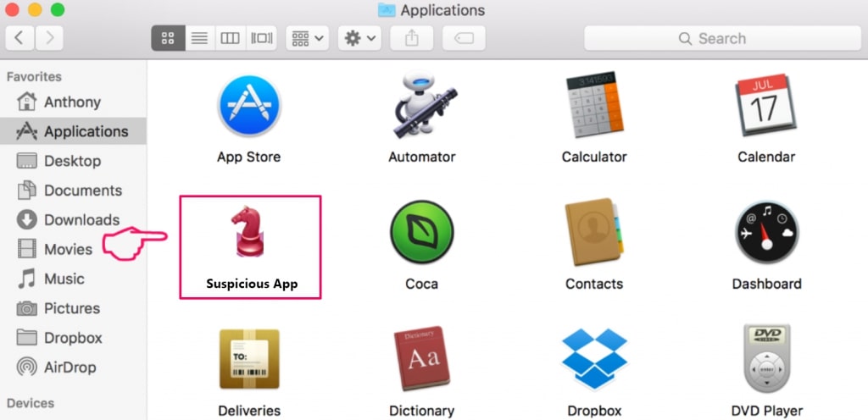Click the Edit Tags toolbar button
The height and width of the screenshot is (420, 868).
[463, 38]
